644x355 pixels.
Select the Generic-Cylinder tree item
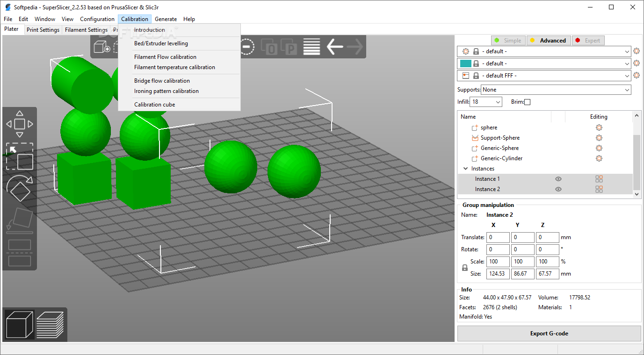pyautogui.click(x=501, y=158)
